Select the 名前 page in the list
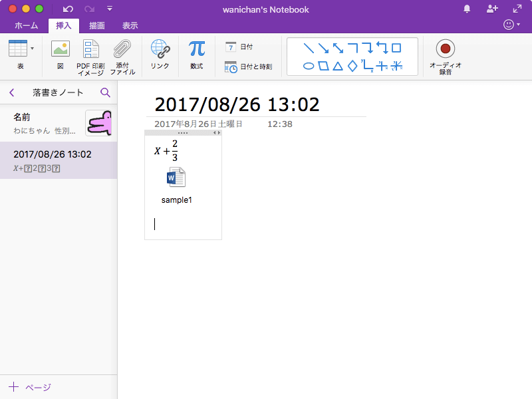This screenshot has height=399, width=532. click(59, 124)
